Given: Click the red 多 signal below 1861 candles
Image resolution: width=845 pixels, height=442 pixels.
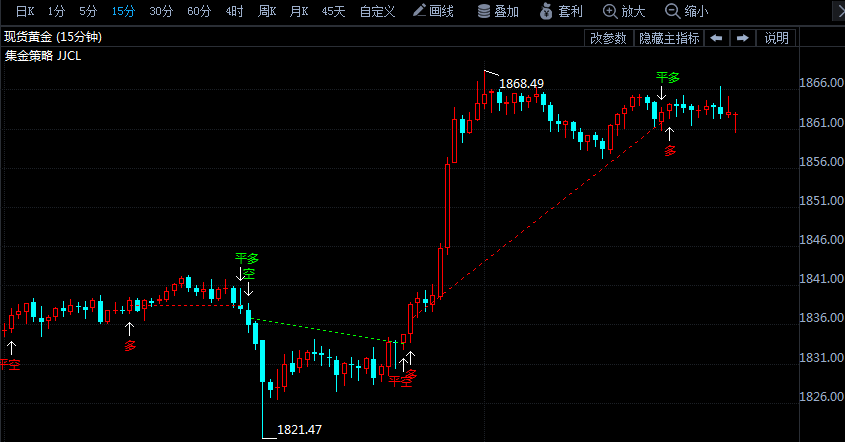Looking at the screenshot, I should [x=670, y=151].
